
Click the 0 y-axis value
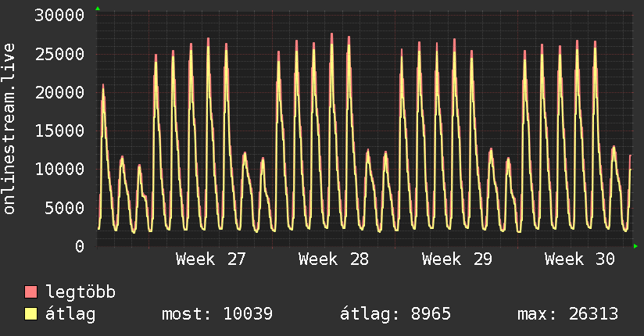[x=80, y=246]
